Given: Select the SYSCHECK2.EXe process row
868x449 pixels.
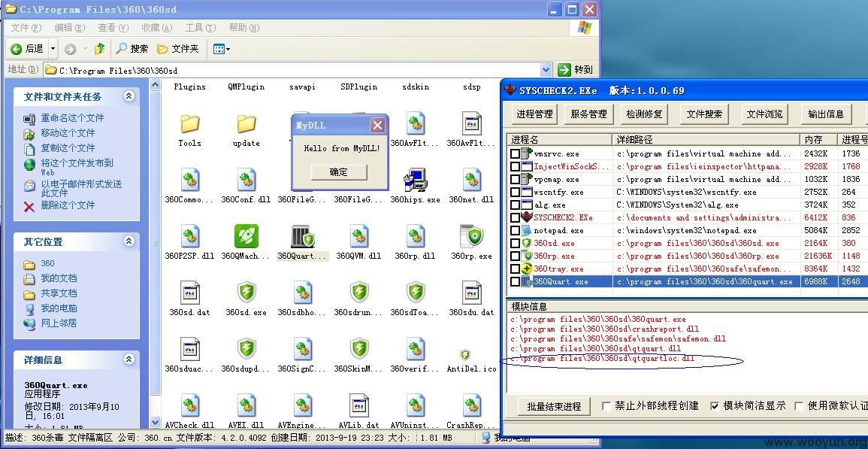Looking at the screenshot, I should (688, 217).
